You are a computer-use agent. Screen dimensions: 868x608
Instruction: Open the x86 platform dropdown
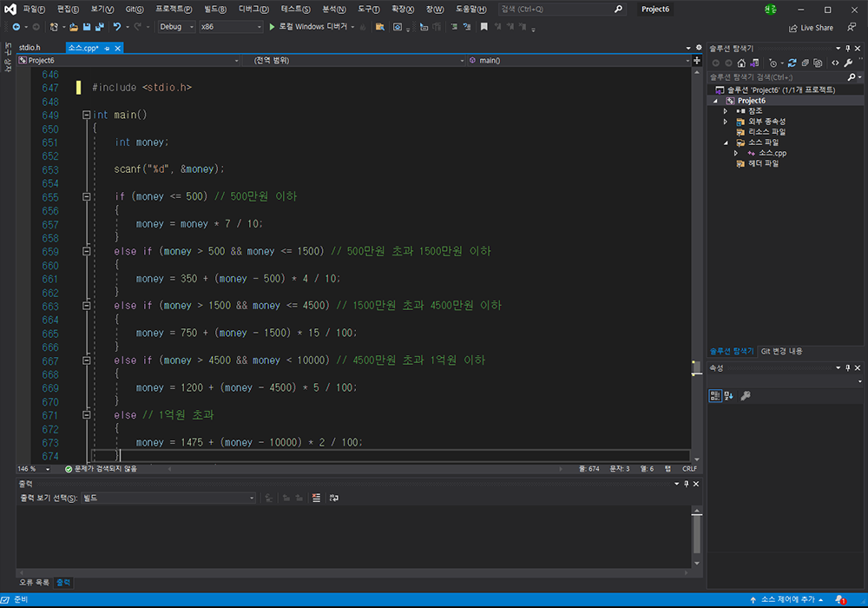coord(230,27)
